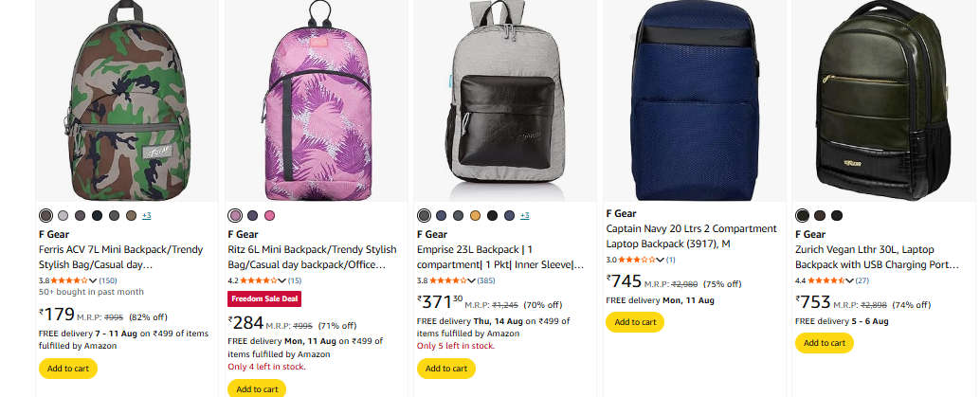Show +3 more colors for Emprise 23L backpack
Image resolution: width=980 pixels, height=397 pixels.
click(x=525, y=216)
